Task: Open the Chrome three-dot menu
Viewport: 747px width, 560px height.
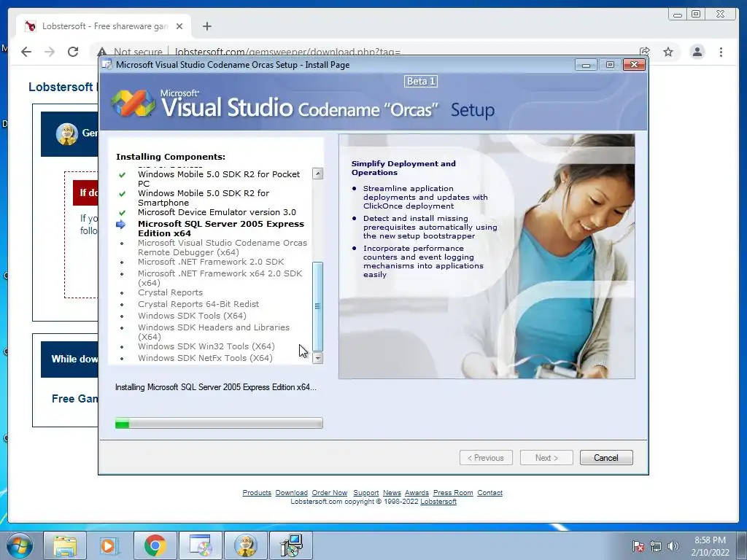Action: coord(721,52)
